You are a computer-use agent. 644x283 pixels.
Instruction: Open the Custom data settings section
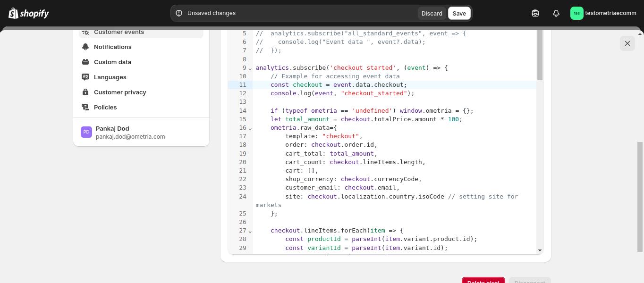pyautogui.click(x=141, y=62)
